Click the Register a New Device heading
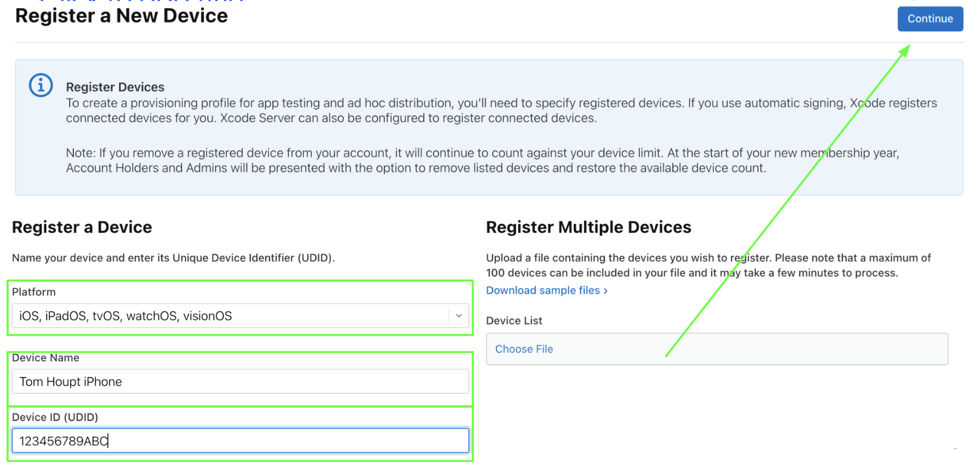The width and height of the screenshot is (980, 470). click(121, 16)
